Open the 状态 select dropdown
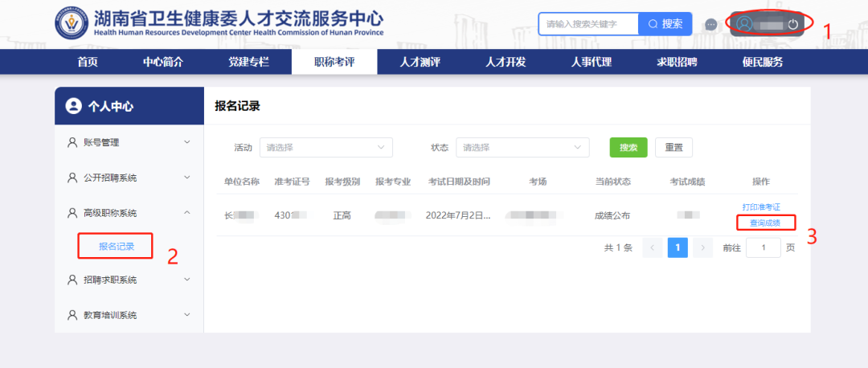The height and width of the screenshot is (368, 868). click(522, 148)
